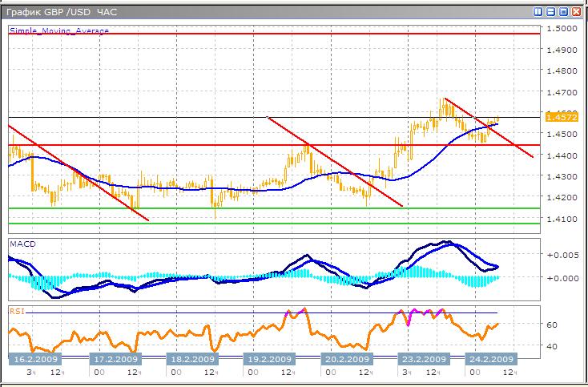588x387 pixels.
Task: Maximize the GBP/USD chart window
Action: (563, 12)
